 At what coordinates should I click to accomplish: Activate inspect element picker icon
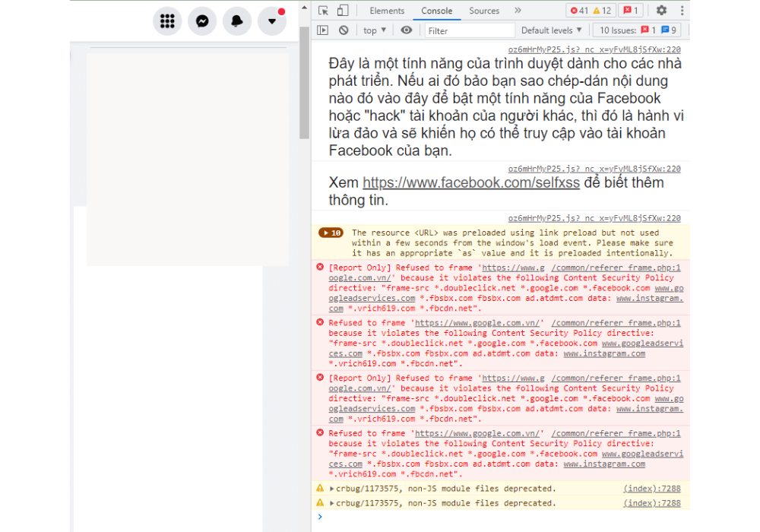pos(323,11)
